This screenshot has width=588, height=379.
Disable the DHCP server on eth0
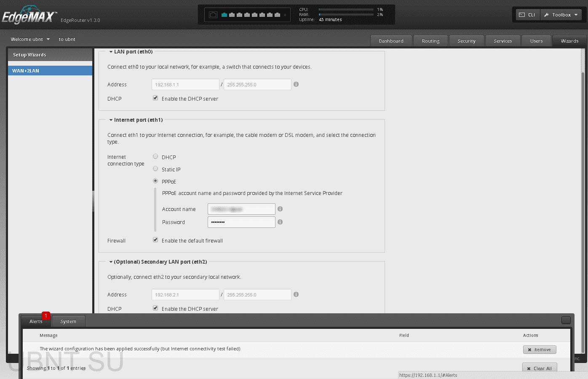tap(155, 98)
